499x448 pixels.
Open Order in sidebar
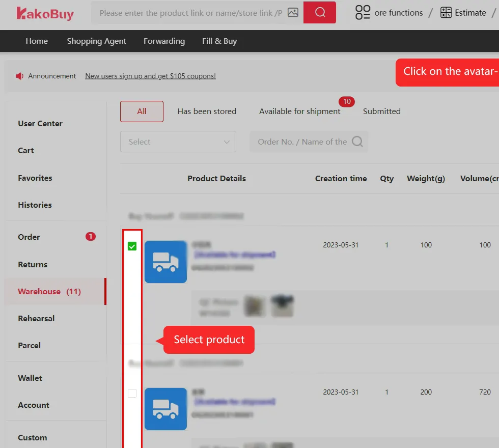[29, 237]
